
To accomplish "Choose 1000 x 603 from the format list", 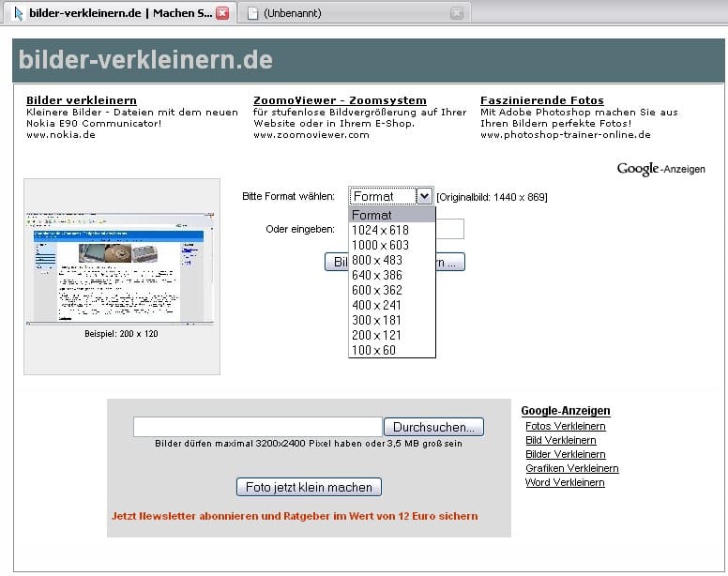I will pos(392,245).
